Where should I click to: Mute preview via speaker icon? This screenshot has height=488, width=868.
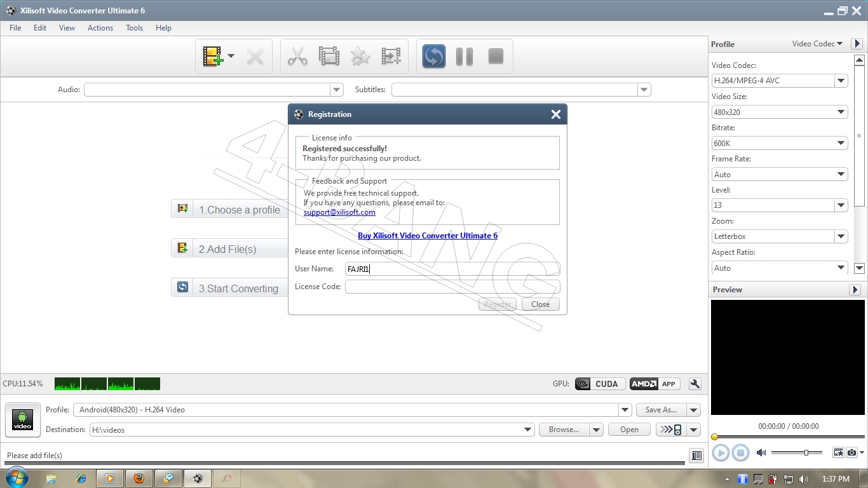pos(761,452)
